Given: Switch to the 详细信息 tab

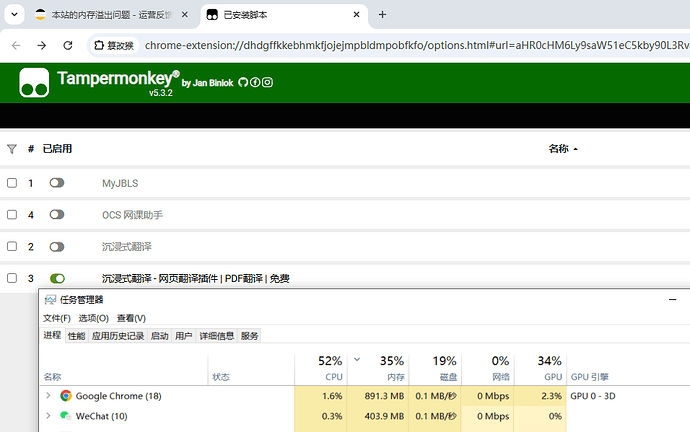Looking at the screenshot, I should pyautogui.click(x=217, y=336).
